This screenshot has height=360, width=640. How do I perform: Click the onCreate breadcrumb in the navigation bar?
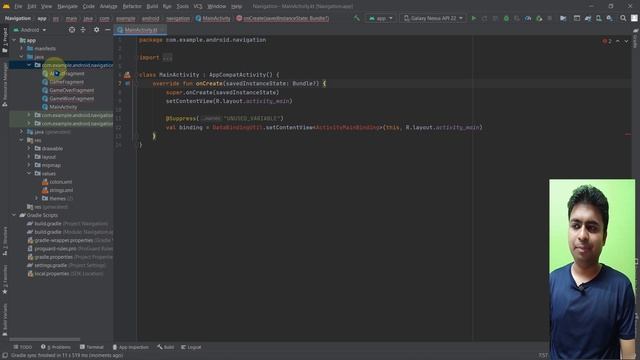[x=282, y=18]
